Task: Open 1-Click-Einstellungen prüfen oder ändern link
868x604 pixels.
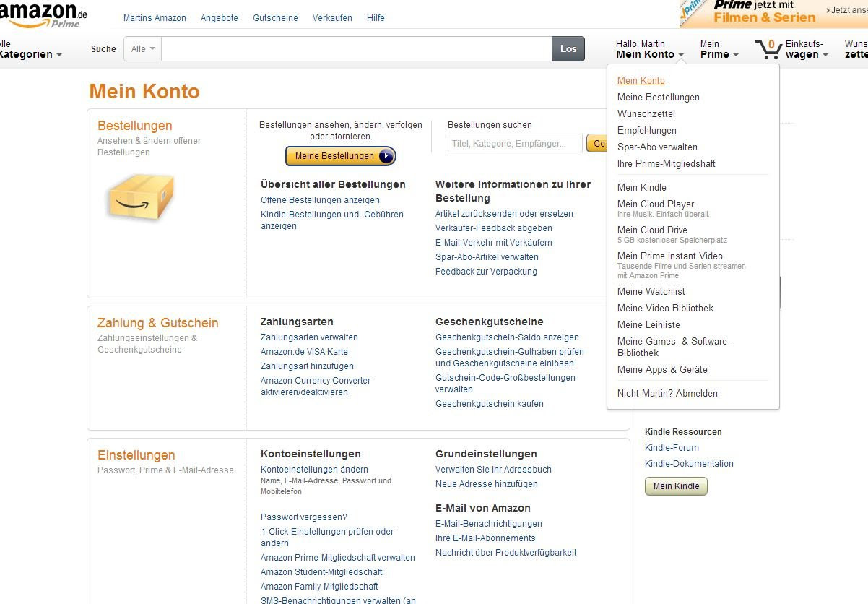Action: [x=327, y=538]
